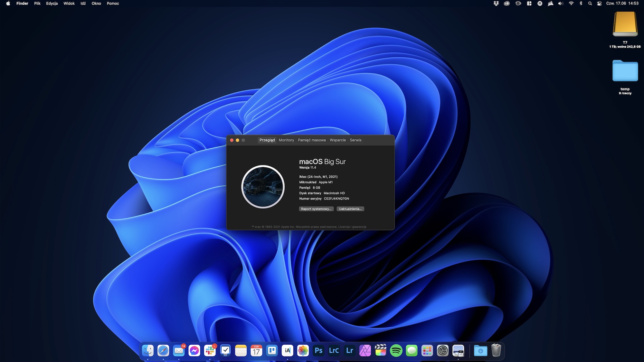Click serial number C02FJ4KNQ7GN
Image resolution: width=644 pixels, height=362 pixels.
tap(336, 199)
